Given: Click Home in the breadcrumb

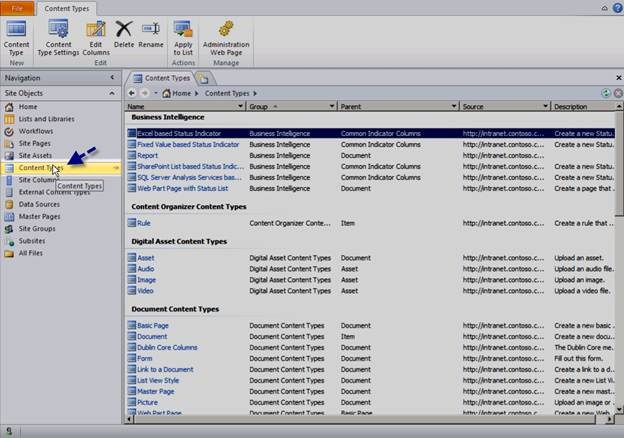Looking at the screenshot, I should coord(181,93).
